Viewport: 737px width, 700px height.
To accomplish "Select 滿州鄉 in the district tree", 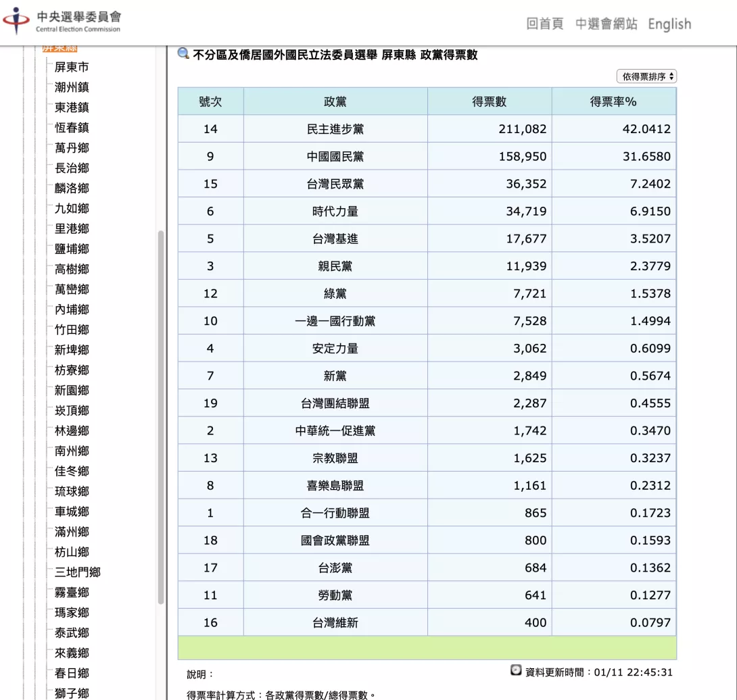I will pos(72,532).
